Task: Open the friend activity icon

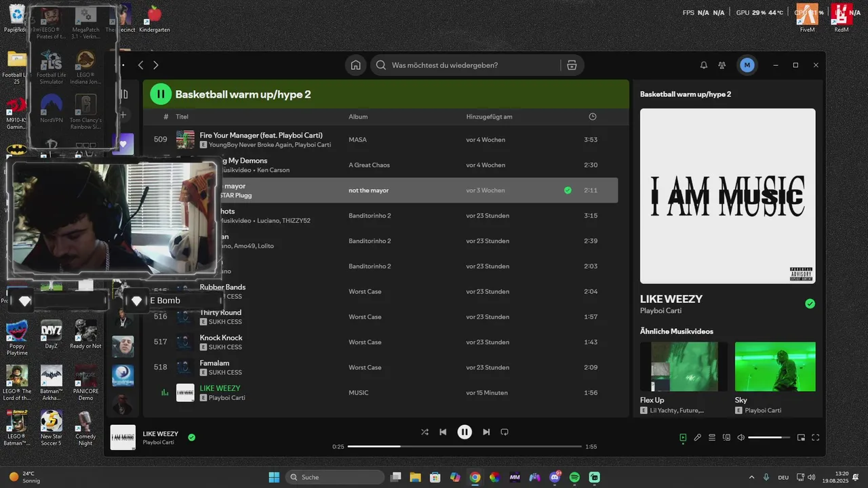Action: tap(722, 65)
